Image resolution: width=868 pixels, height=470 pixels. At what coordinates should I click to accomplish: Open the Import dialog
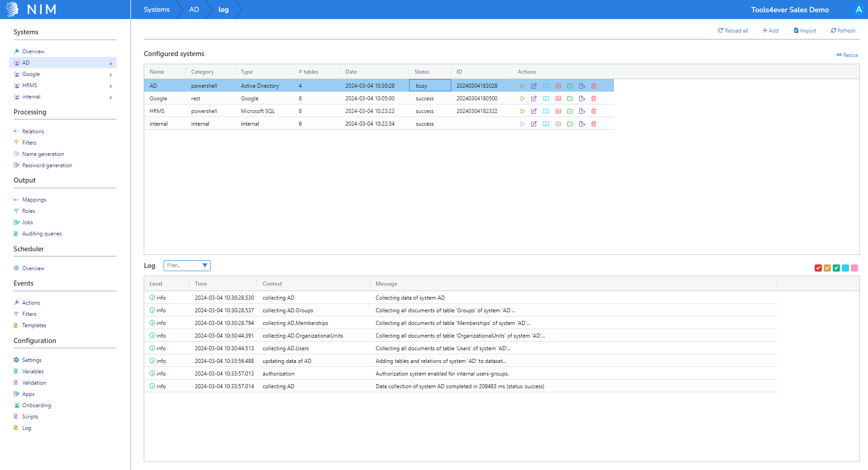tap(804, 30)
